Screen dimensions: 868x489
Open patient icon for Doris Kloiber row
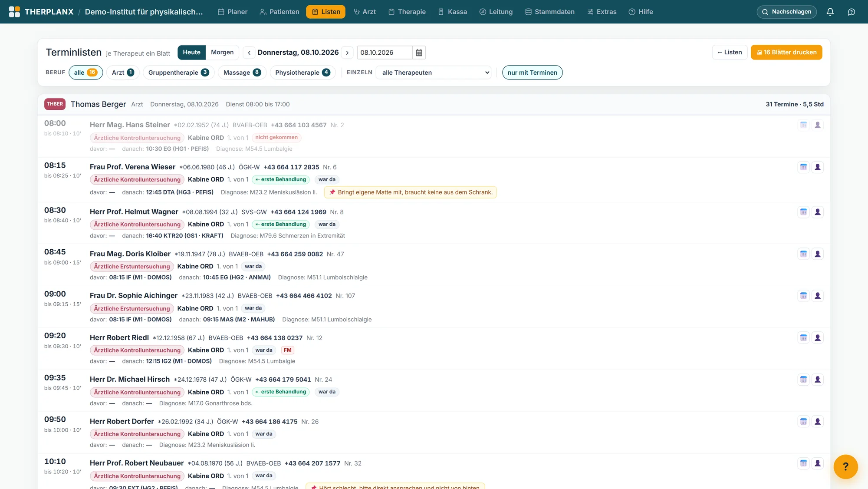point(817,254)
